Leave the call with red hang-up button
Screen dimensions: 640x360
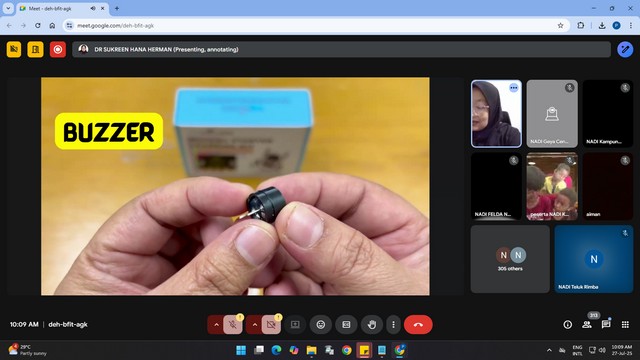[x=418, y=324]
